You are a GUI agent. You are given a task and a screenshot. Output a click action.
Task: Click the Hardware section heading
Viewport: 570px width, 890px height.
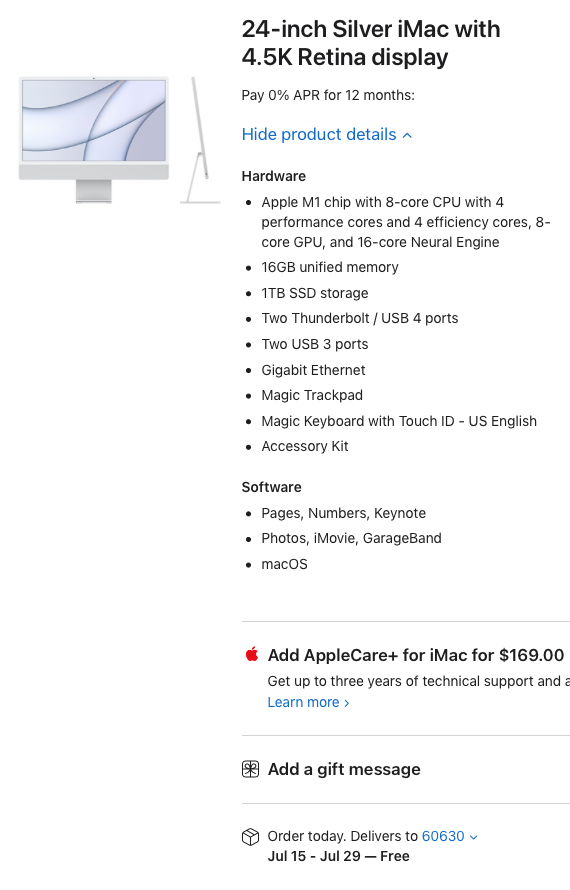(x=274, y=176)
